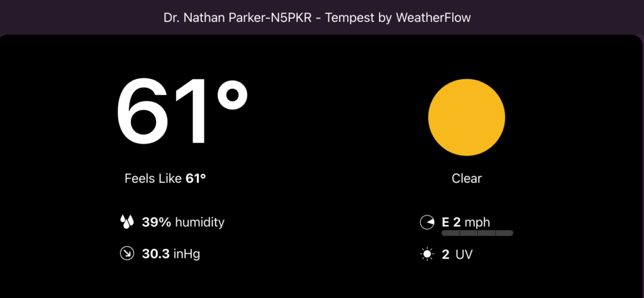Click the Feels Like 61° text
Image resolution: width=644 pixels, height=298 pixels.
165,179
